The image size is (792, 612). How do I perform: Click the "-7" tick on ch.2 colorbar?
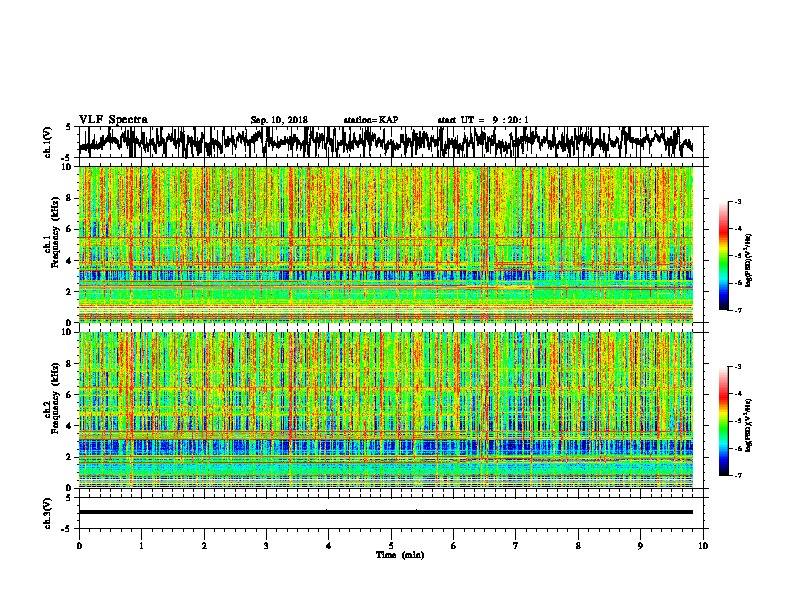click(737, 475)
